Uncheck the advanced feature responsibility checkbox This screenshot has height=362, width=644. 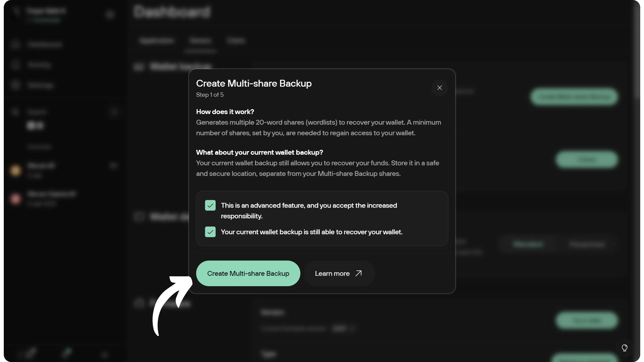(x=210, y=205)
